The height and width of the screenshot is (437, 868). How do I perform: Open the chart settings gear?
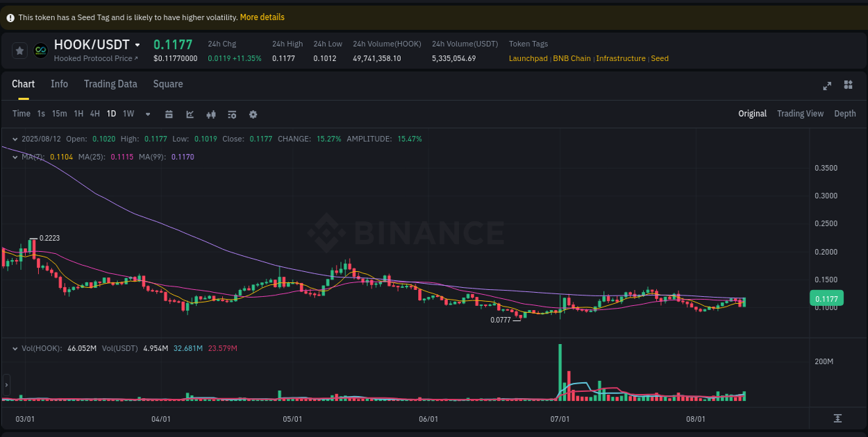tap(253, 114)
